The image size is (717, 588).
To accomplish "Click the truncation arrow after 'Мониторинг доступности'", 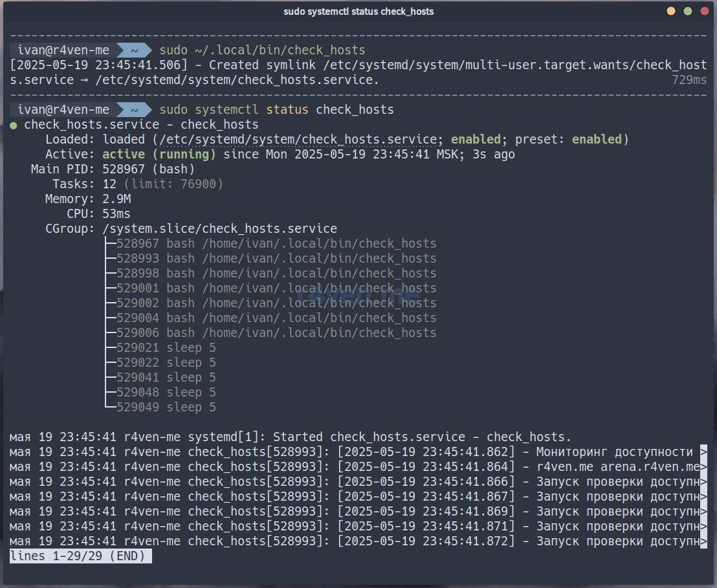I will coord(703,452).
